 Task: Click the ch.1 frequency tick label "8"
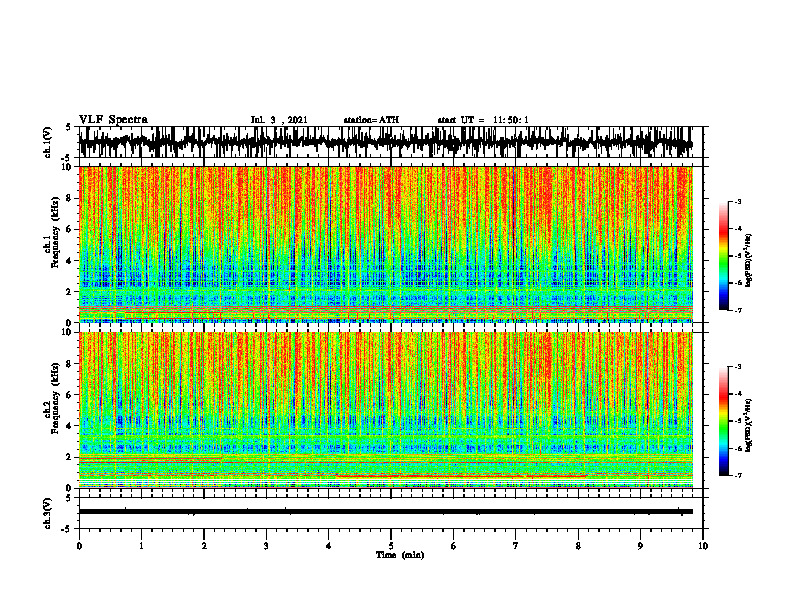(x=70, y=198)
